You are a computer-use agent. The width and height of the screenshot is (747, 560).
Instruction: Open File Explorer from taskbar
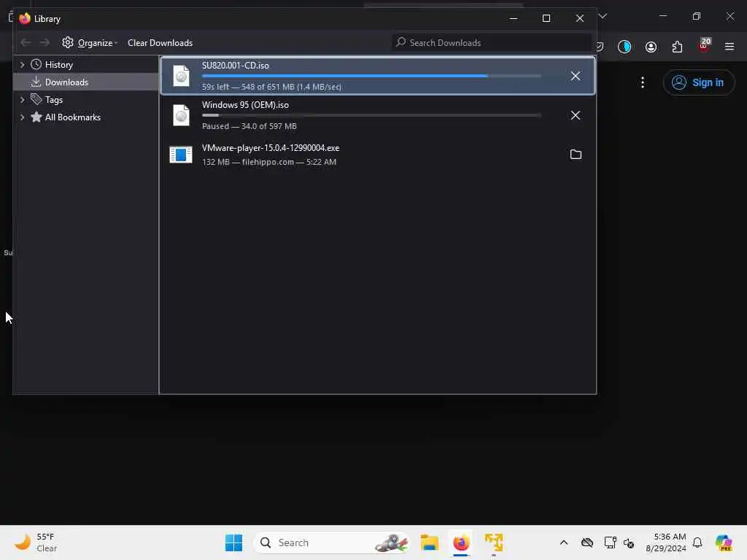coord(429,542)
